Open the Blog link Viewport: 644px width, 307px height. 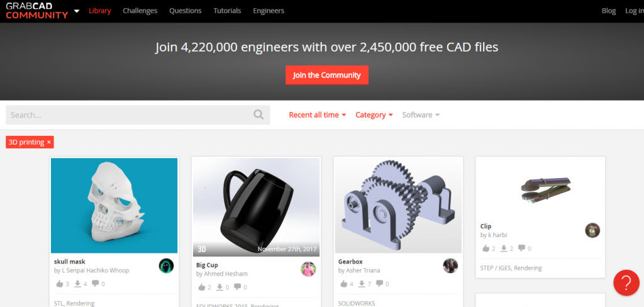coord(609,11)
